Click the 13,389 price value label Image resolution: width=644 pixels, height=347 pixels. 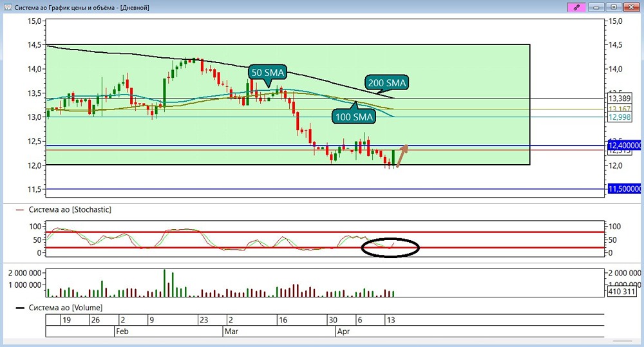[x=620, y=98]
